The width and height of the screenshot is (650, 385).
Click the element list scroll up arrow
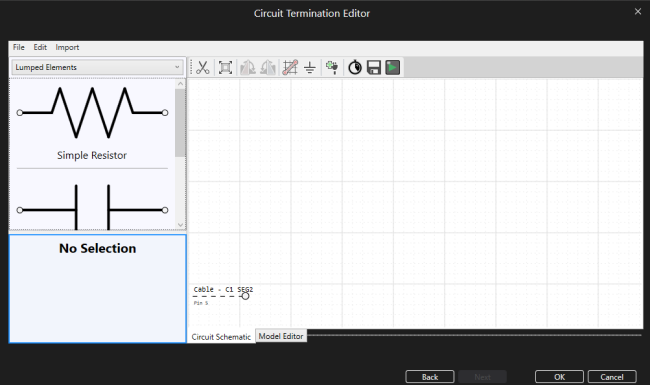click(180, 84)
